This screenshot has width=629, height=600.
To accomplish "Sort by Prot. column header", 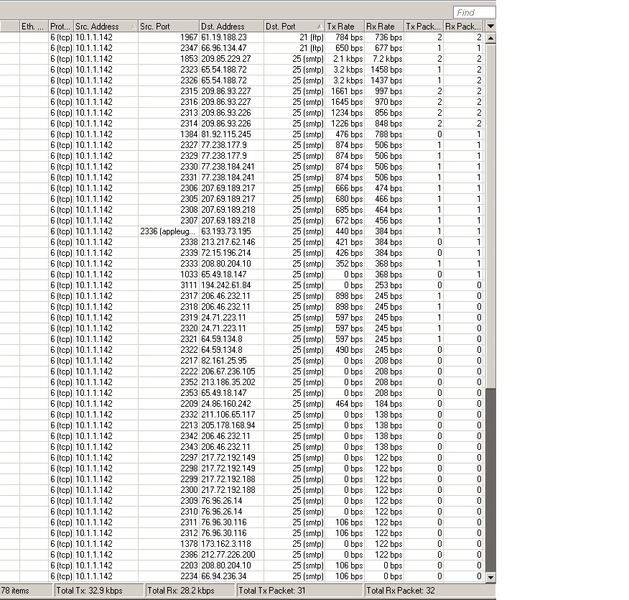I will [x=61, y=26].
